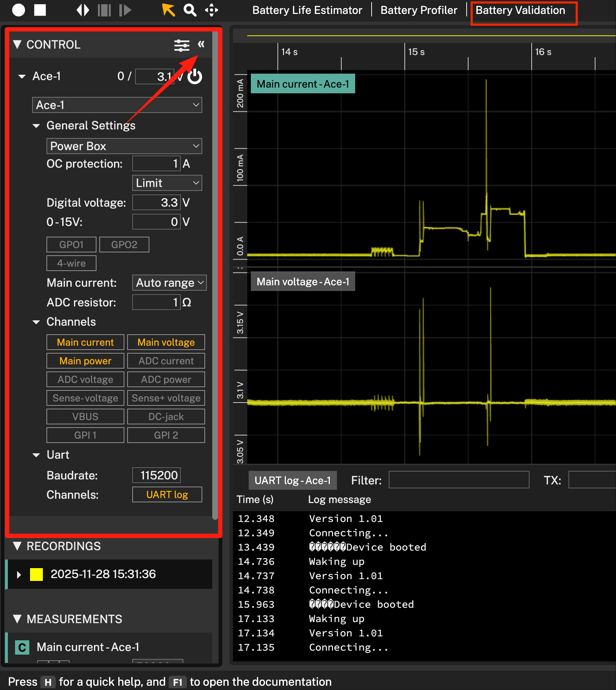Click the UART log Filter input field
Viewport: 616px width, 690px height.
(459, 480)
